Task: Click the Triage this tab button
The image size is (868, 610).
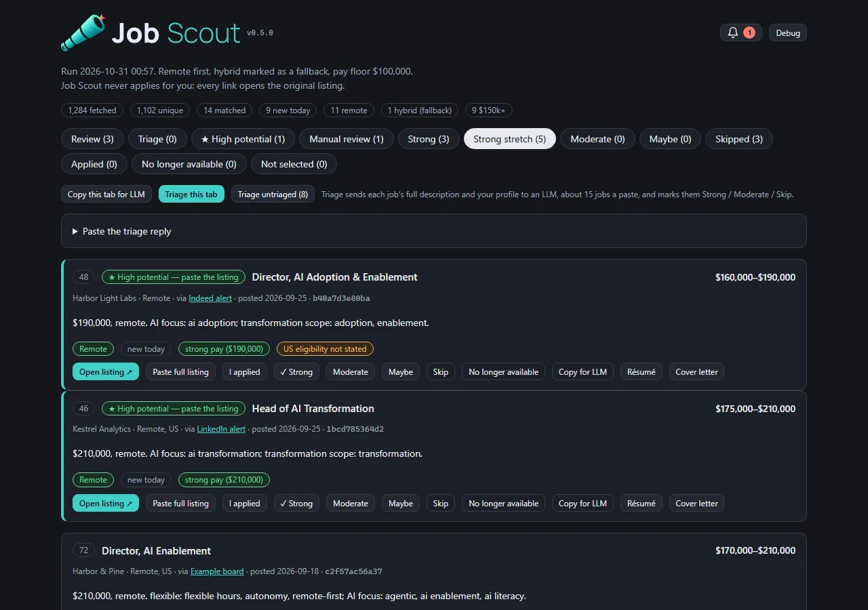Action: click(x=191, y=195)
